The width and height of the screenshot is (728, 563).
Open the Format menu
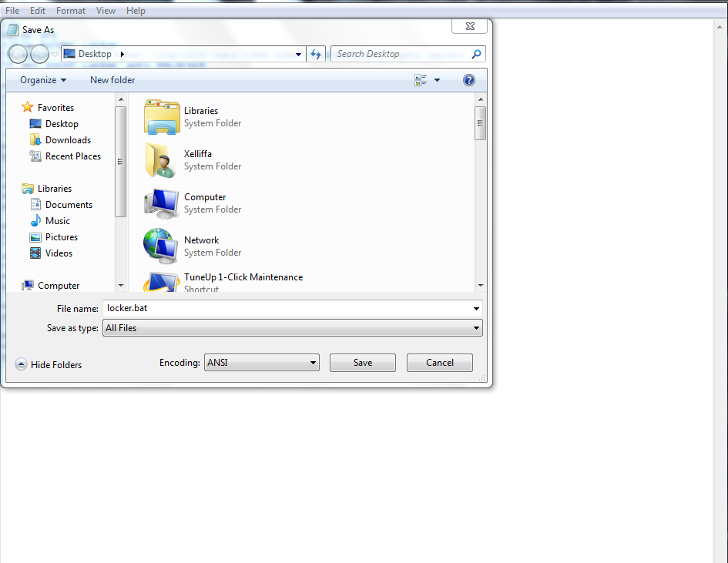pyautogui.click(x=70, y=10)
